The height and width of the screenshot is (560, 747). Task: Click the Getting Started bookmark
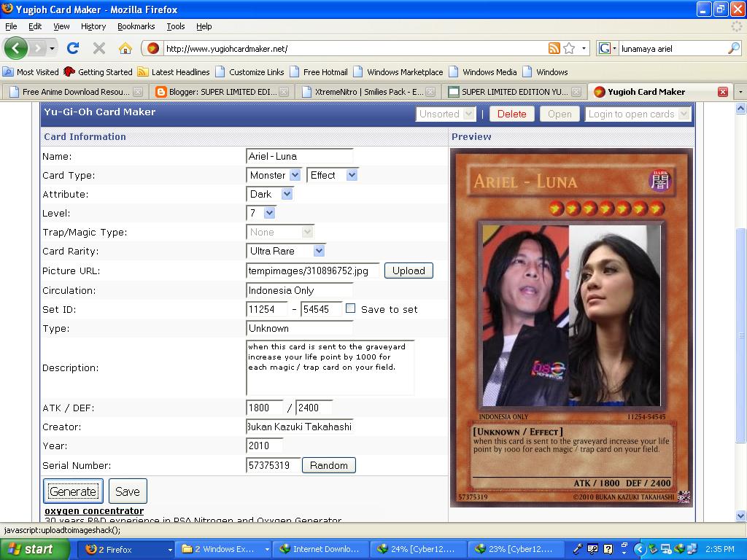coord(98,72)
